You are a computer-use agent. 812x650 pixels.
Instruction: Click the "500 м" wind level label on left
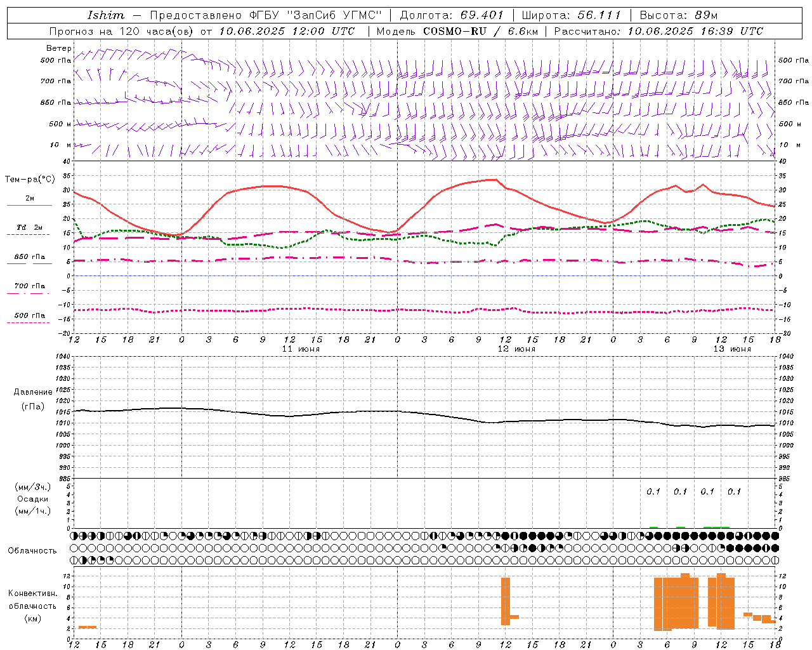(x=60, y=124)
